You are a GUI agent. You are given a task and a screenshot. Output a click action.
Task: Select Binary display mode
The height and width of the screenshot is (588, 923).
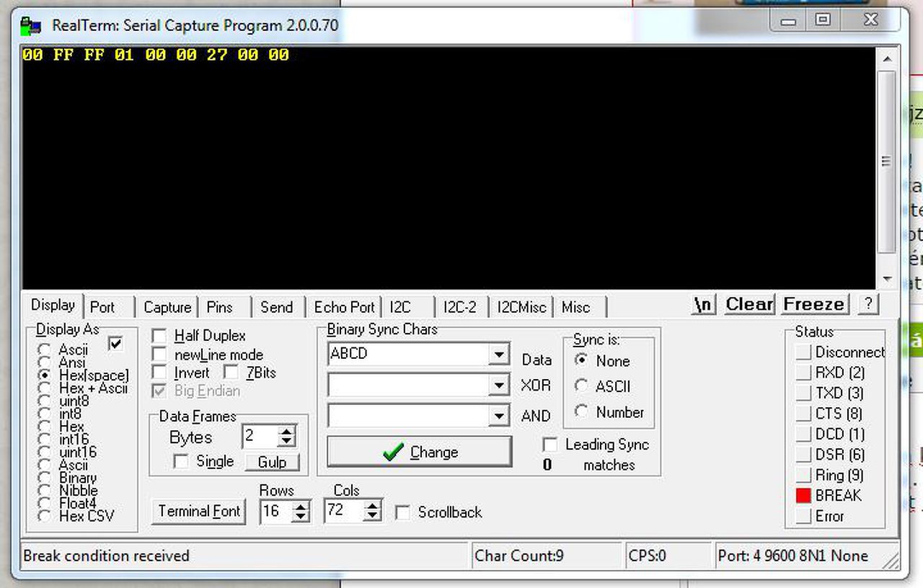coord(45,478)
